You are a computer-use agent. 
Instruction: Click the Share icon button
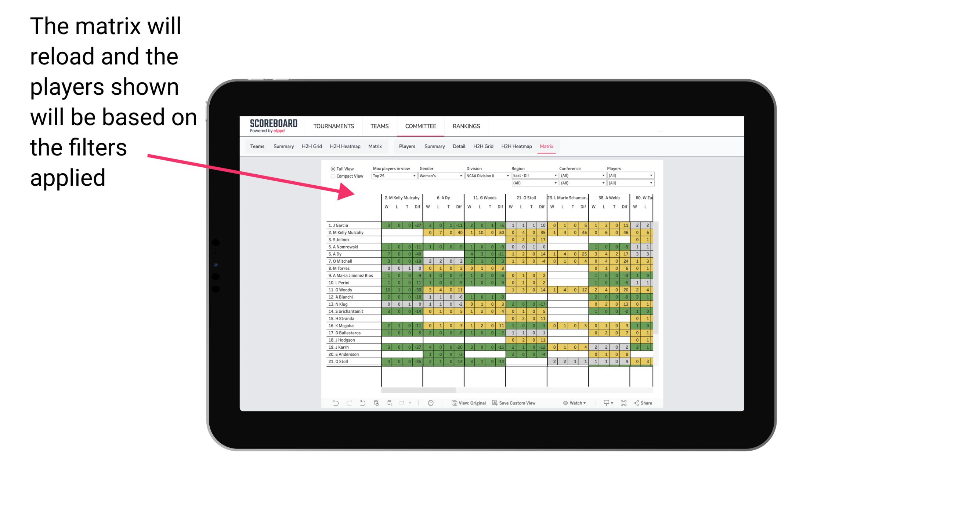(x=645, y=403)
